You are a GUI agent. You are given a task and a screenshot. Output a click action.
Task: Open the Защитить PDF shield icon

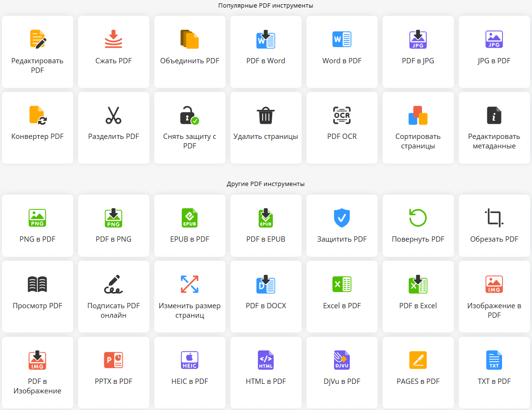point(342,218)
